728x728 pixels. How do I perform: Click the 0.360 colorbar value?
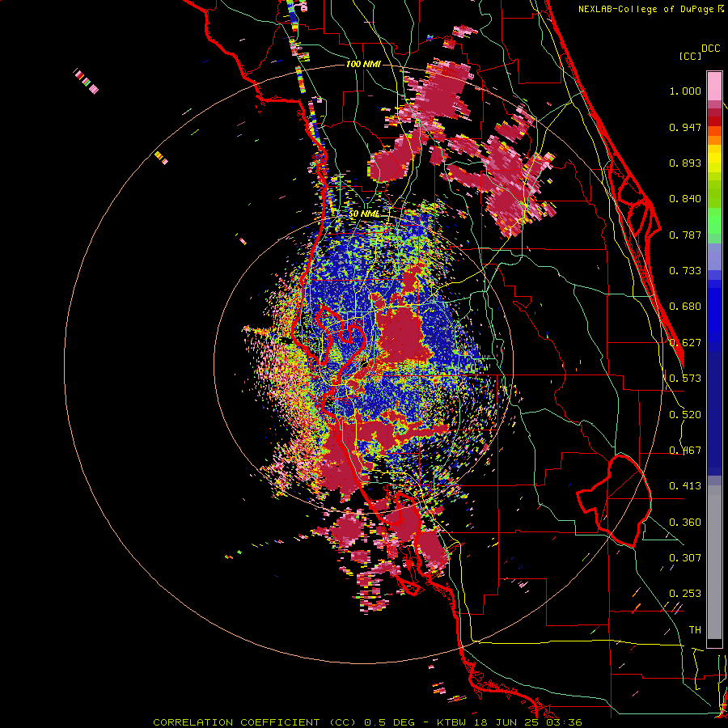685,523
